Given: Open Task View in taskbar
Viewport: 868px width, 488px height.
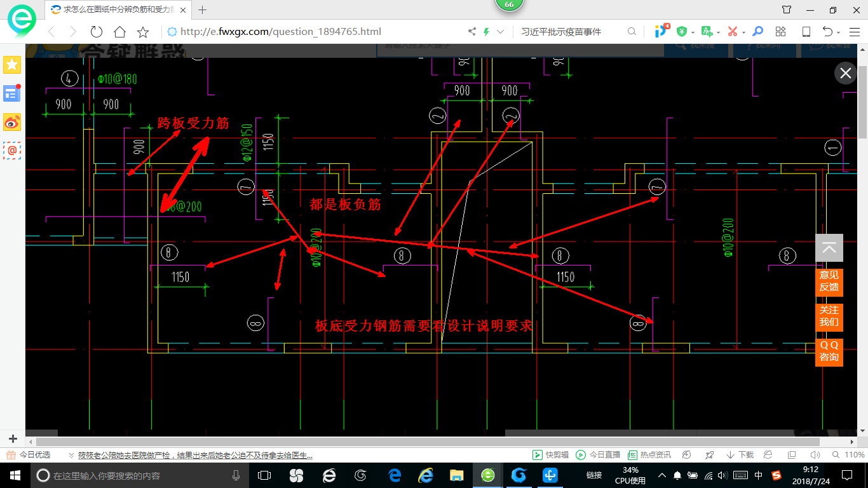Looking at the screenshot, I should 264,475.
